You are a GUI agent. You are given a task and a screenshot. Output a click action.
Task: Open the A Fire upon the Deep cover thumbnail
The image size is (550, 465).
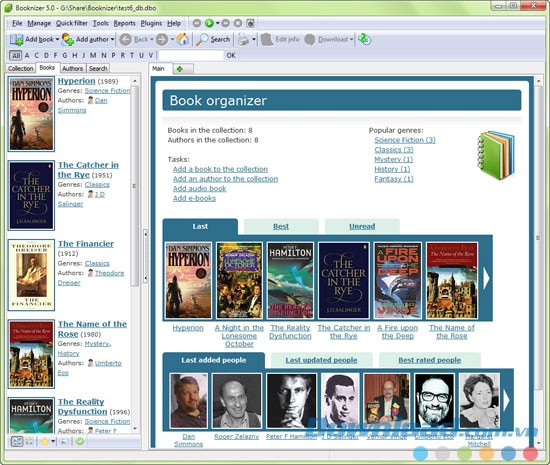397,280
